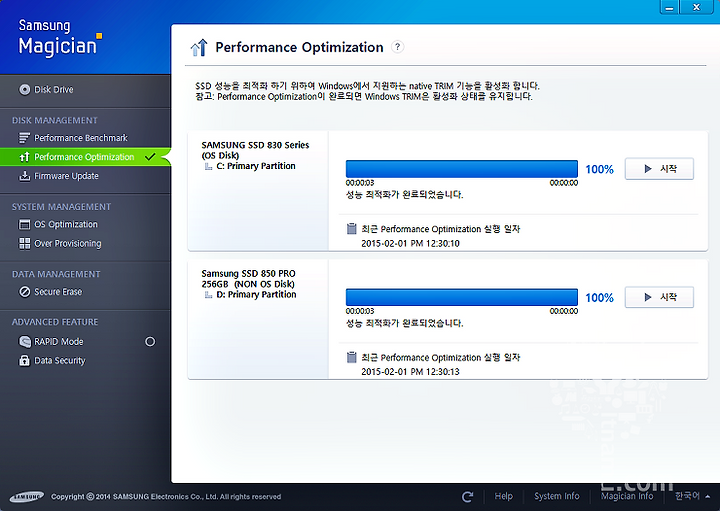This screenshot has height=511, width=720.
Task: Click the OS Optimization window icon
Action: coord(24,225)
